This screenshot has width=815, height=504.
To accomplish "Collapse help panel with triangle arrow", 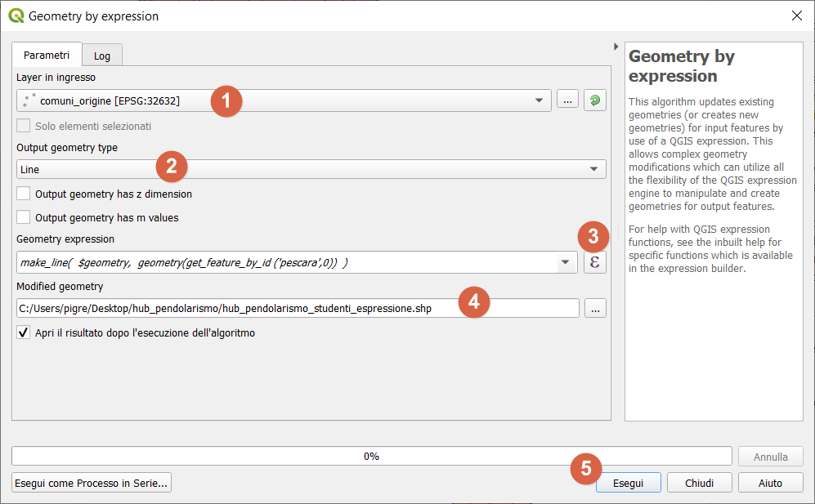I will point(616,46).
